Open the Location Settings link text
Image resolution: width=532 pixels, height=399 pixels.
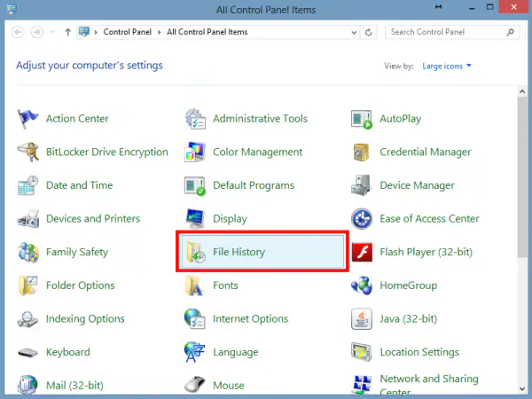419,353
